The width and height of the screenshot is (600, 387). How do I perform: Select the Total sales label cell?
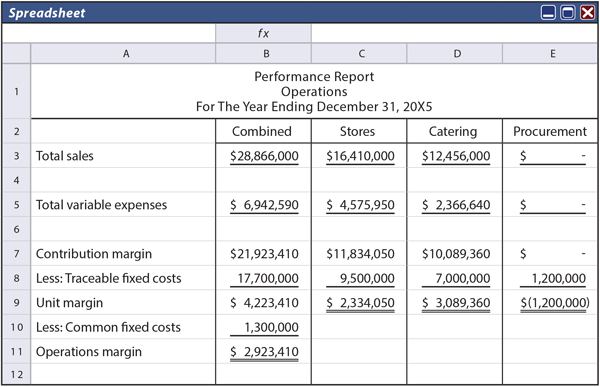point(123,156)
